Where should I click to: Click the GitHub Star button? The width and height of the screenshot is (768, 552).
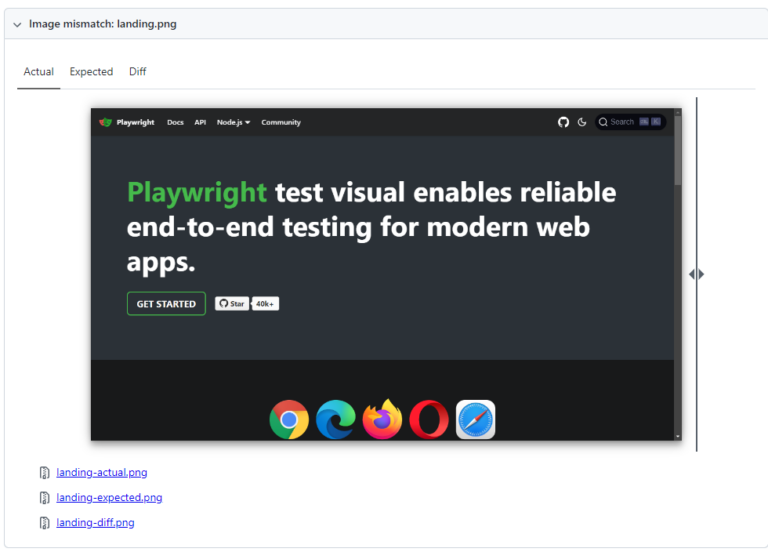tap(232, 304)
